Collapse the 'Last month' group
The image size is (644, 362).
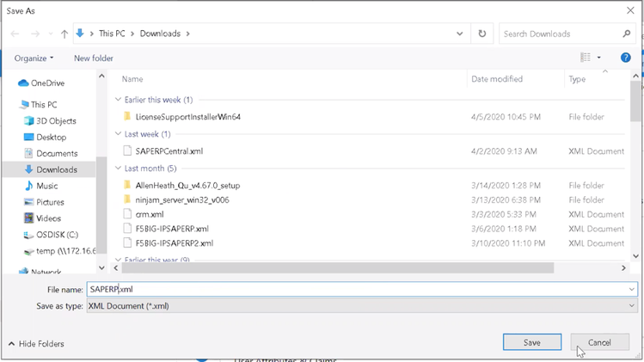coord(118,168)
